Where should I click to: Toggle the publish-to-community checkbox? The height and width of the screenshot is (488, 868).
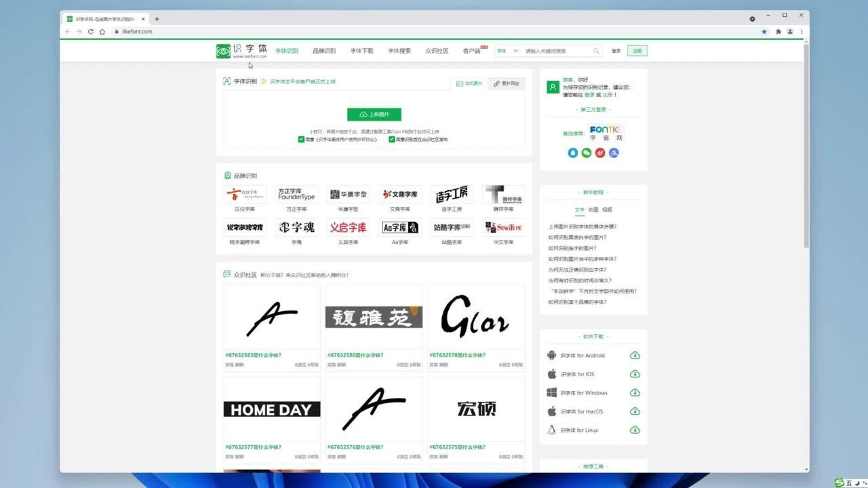click(x=392, y=140)
